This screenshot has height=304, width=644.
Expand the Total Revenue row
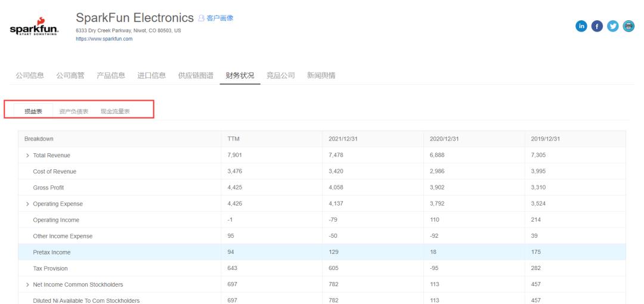27,156
